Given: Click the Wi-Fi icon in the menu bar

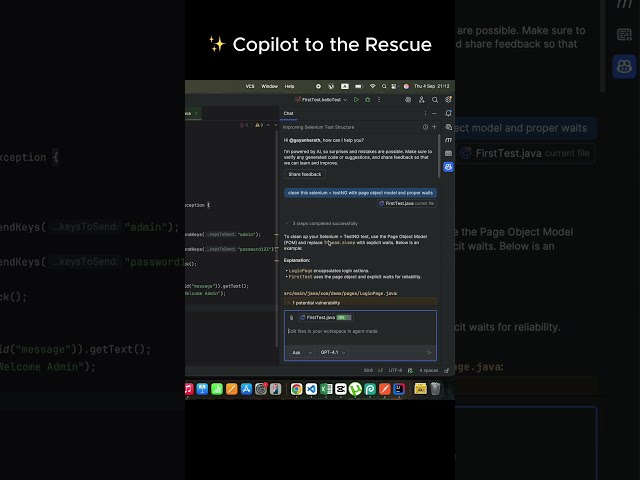Looking at the screenshot, I should pos(372,87).
